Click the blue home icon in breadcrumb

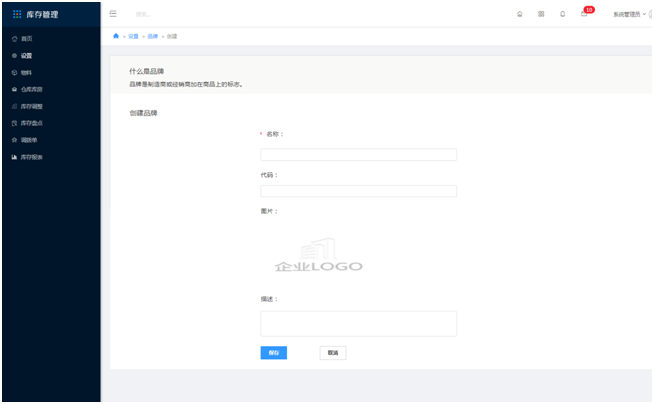pos(116,36)
